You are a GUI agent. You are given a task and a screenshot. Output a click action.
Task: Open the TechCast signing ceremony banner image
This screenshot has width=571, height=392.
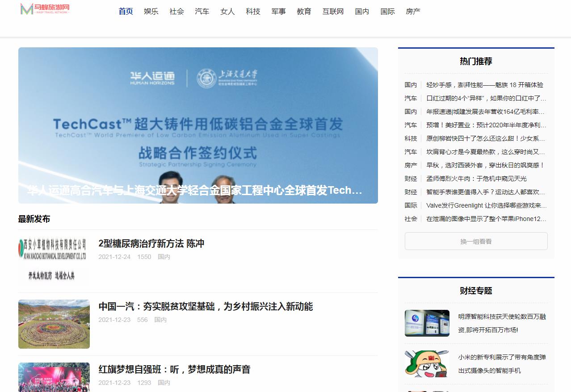pos(198,125)
